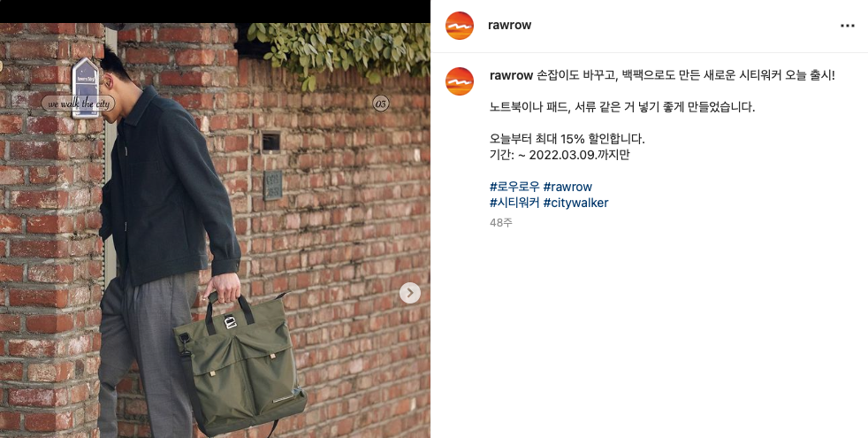Image resolution: width=868 pixels, height=438 pixels.
Task: Click the metal number plate on the brick wall
Action: click(x=272, y=185)
